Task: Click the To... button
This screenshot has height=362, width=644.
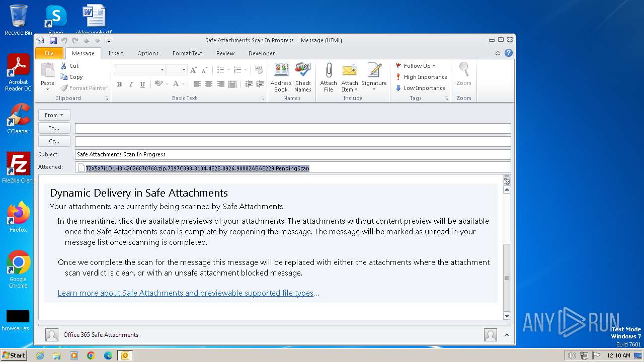Action: 54,128
